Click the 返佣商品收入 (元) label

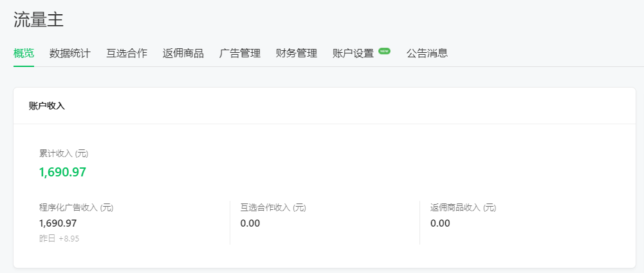click(x=463, y=207)
